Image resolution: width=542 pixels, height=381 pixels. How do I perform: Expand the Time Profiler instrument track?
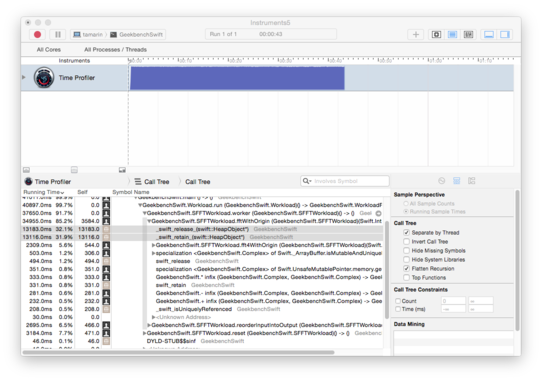pos(24,77)
